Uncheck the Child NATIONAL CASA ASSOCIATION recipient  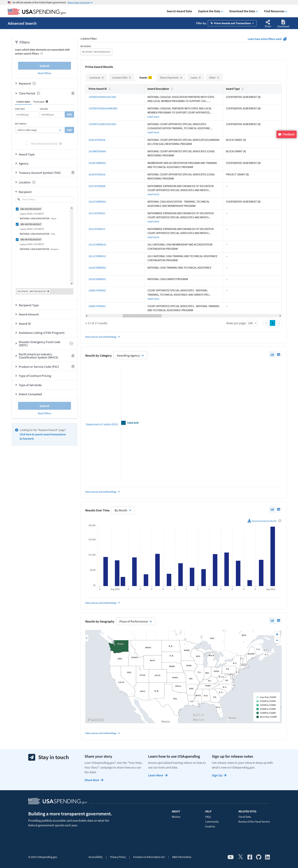click(17, 224)
